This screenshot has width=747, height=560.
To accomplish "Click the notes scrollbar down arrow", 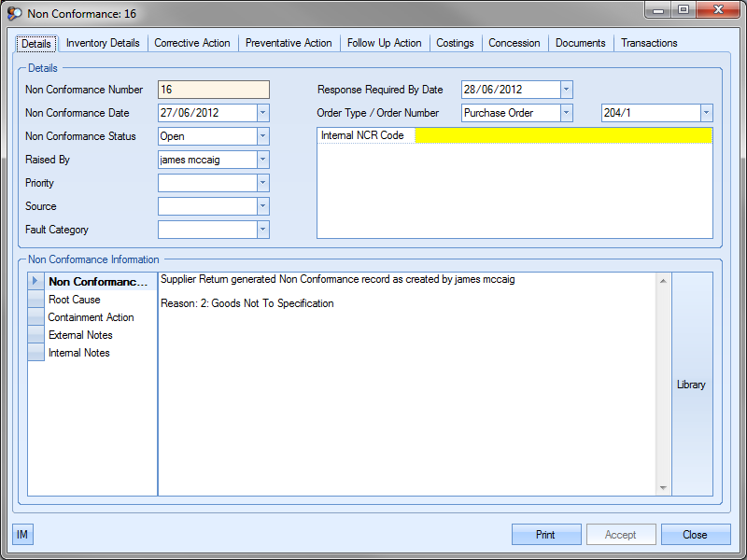I will (x=663, y=488).
